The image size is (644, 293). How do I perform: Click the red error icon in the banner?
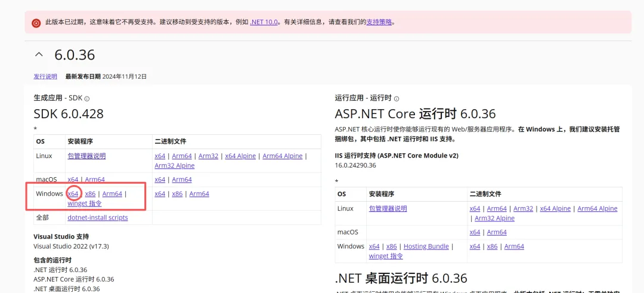pos(36,23)
